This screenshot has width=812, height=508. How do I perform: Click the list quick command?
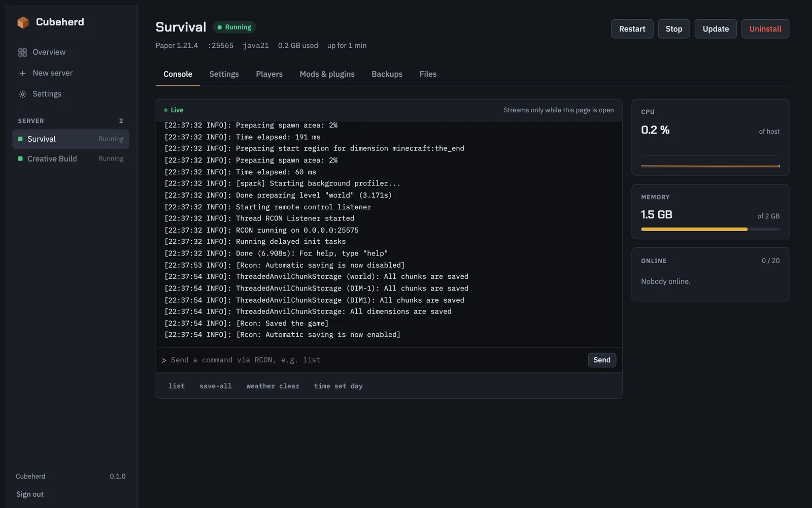177,386
